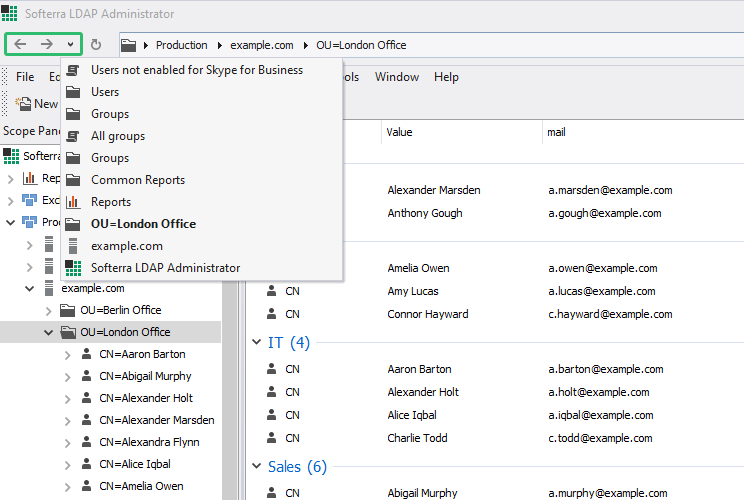Image resolution: width=744 pixels, height=500 pixels.
Task: Go forward using the right arrow button
Action: tap(46, 44)
